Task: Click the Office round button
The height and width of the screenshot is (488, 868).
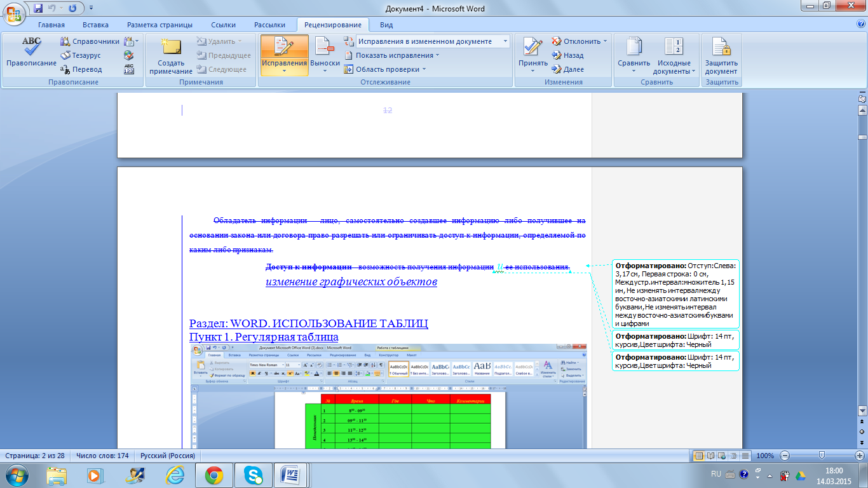Action: 15,13
